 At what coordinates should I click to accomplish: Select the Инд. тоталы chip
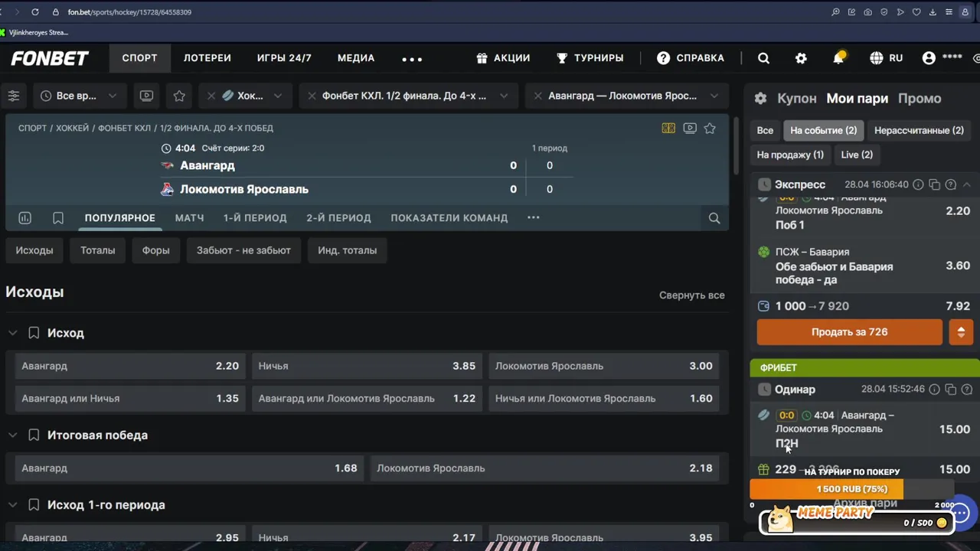pos(348,250)
